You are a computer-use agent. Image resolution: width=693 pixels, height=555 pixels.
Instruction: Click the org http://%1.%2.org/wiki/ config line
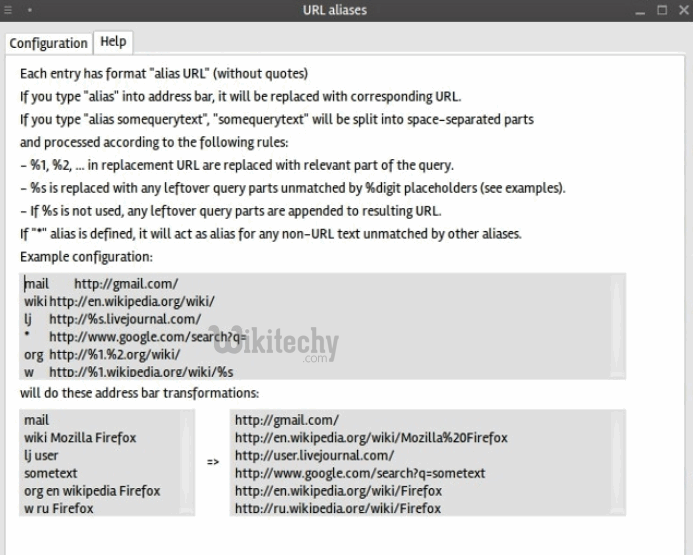(x=102, y=355)
